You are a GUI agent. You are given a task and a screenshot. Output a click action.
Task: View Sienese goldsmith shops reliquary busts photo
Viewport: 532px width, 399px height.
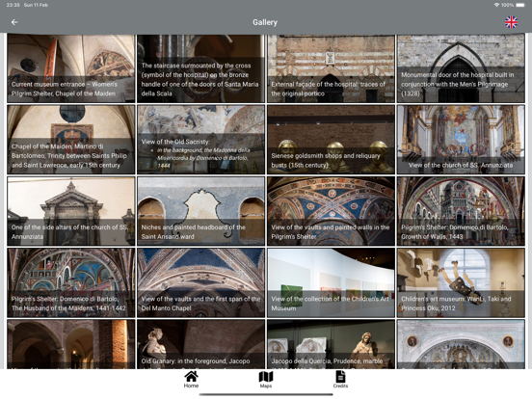[331, 140]
